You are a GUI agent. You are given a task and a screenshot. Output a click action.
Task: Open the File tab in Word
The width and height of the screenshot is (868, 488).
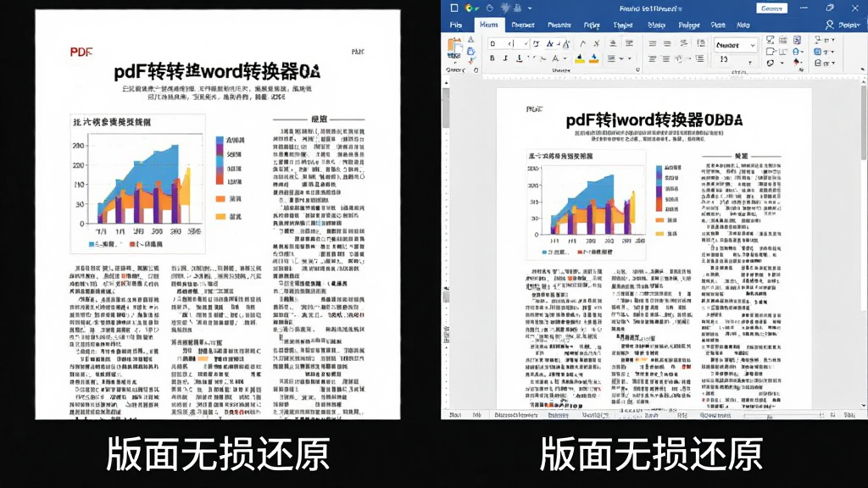[x=456, y=25]
